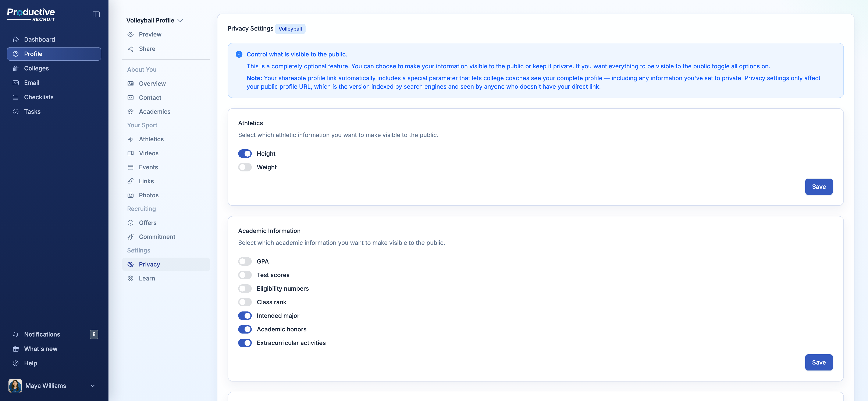Click the What's new gift icon
This screenshot has height=401, width=868.
(16, 349)
